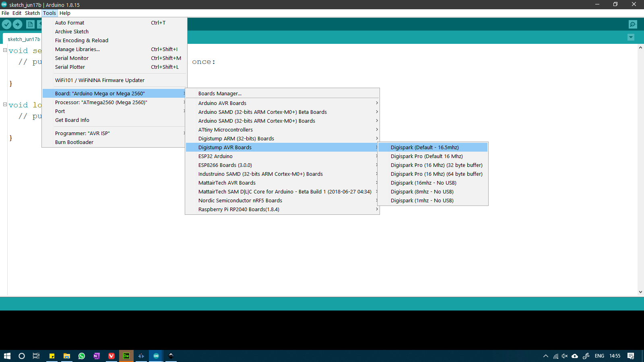Expand ESP8266 Boards (3.0.0)
Image resolution: width=644 pixels, height=362 pixels.
[282, 165]
